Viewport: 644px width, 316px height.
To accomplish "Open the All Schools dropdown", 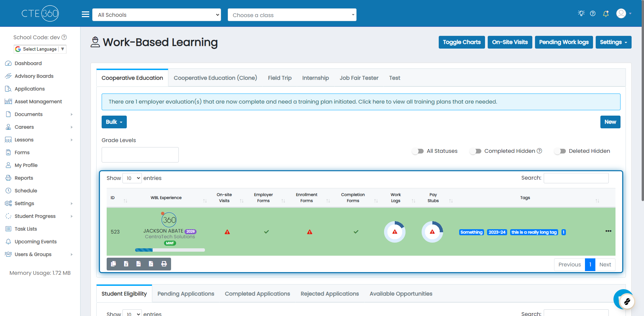I will point(157,15).
